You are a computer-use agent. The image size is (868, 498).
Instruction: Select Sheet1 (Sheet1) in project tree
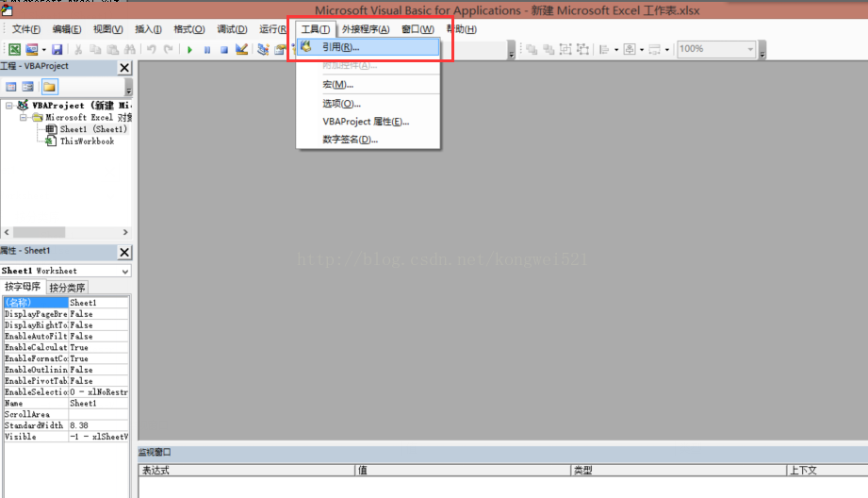(x=93, y=129)
